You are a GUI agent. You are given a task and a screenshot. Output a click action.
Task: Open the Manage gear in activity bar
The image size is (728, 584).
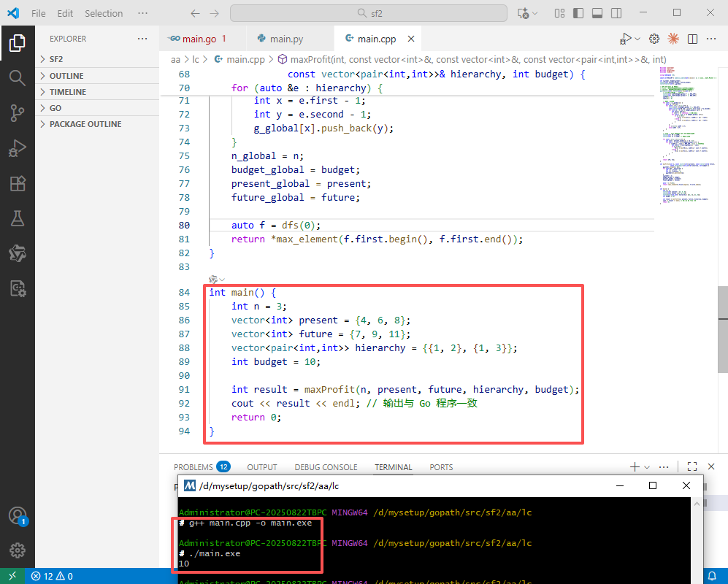point(18,550)
